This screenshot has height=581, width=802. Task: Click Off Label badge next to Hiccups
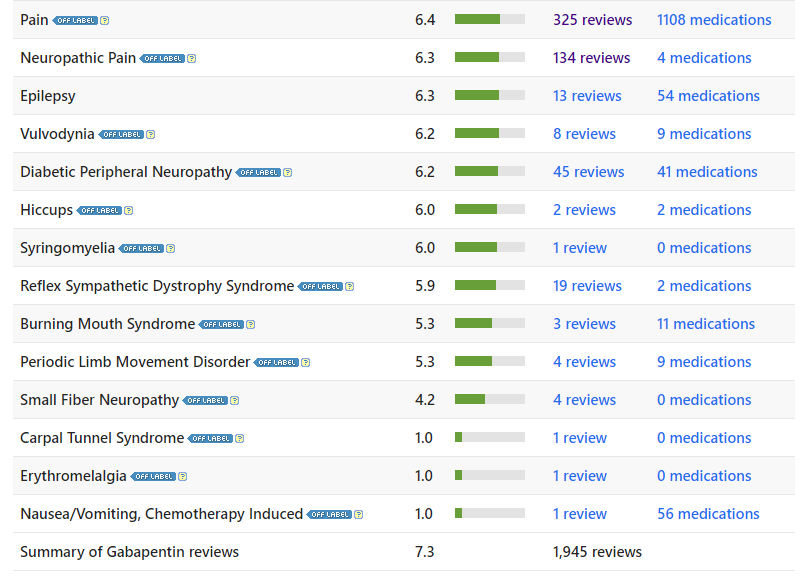point(100,210)
